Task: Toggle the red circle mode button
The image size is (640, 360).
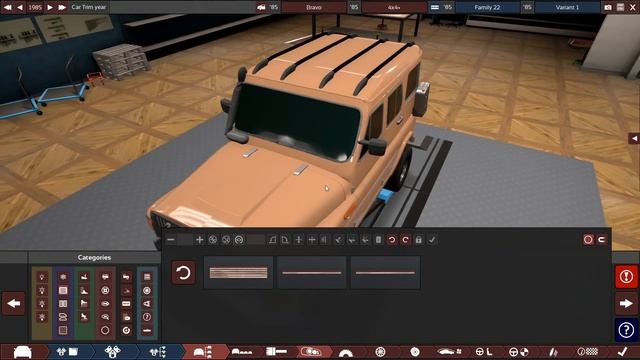Action: pyautogui.click(x=588, y=240)
